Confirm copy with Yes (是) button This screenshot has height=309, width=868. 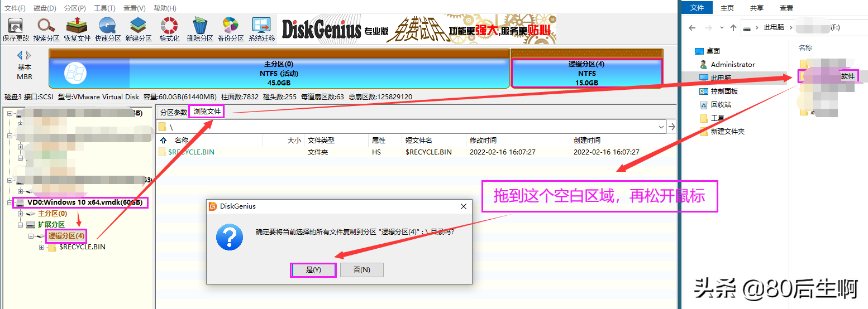click(313, 270)
